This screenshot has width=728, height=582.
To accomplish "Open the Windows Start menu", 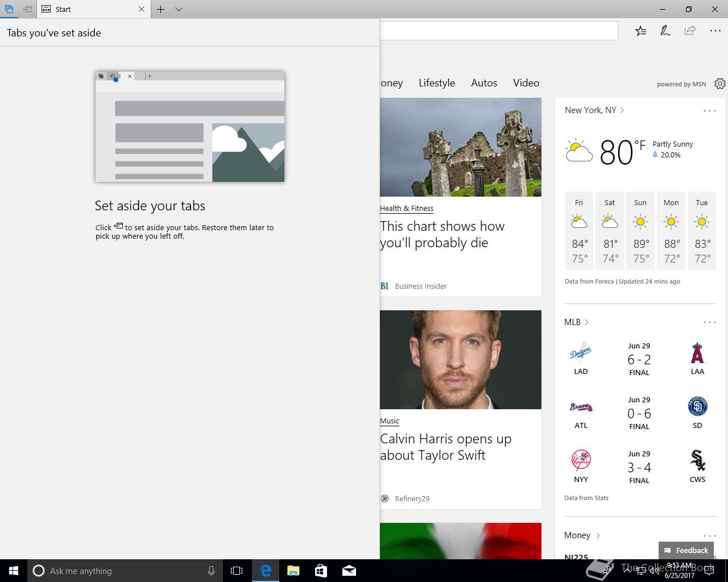I will pyautogui.click(x=14, y=571).
